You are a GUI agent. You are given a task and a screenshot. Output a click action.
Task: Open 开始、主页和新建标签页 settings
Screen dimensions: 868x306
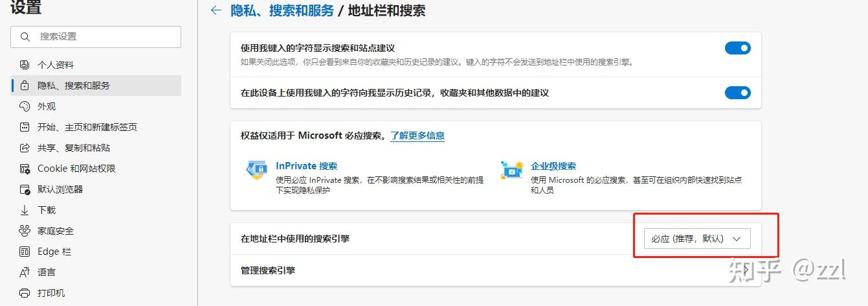click(x=96, y=127)
